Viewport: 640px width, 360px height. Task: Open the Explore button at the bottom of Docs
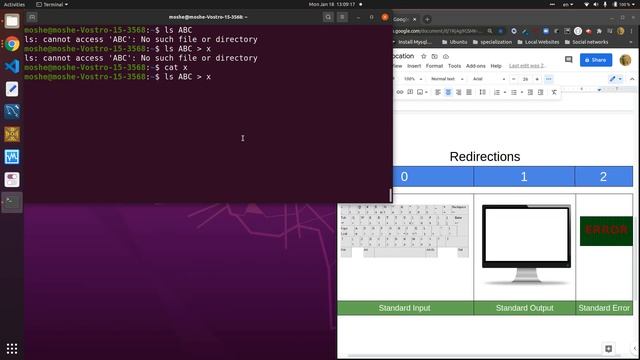pyautogui.click(x=609, y=348)
